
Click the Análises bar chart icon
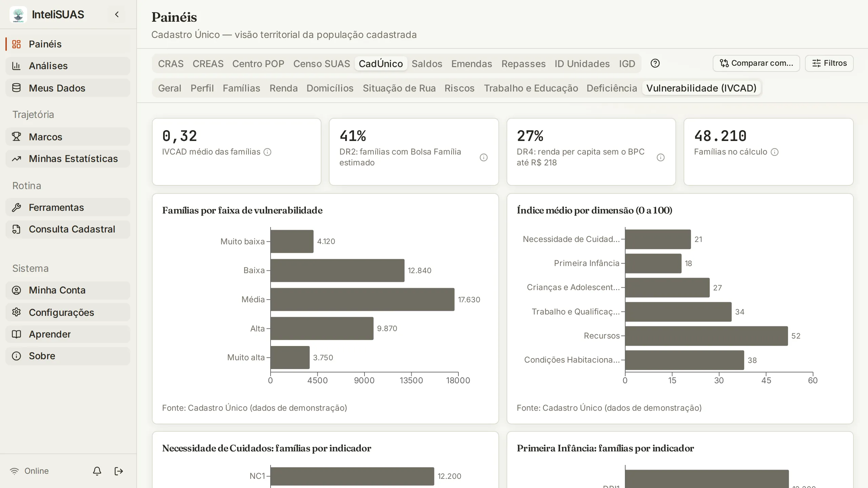pyautogui.click(x=16, y=66)
